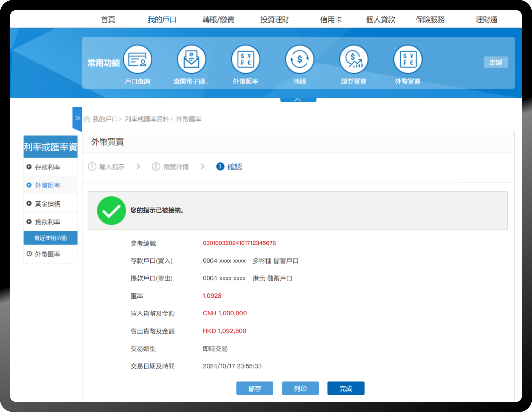Follow 利率或匯率資料 breadcrumb link
Image resolution: width=532 pixels, height=412 pixels.
(147, 119)
